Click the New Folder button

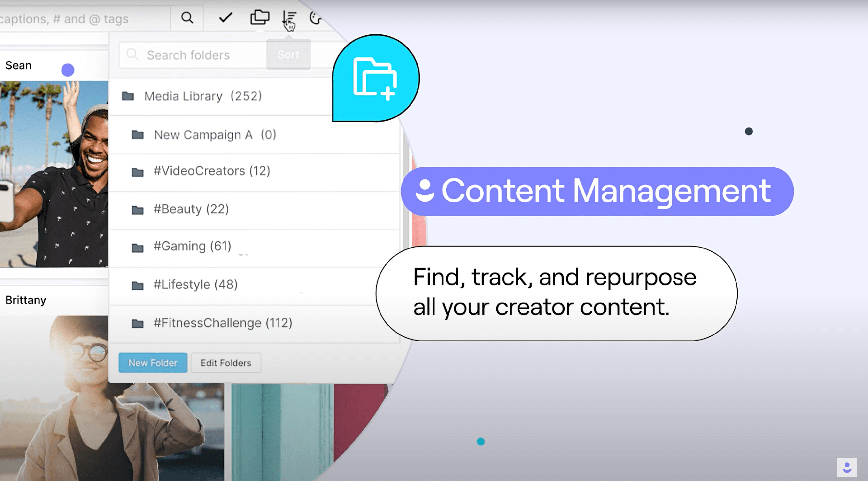[x=153, y=363]
